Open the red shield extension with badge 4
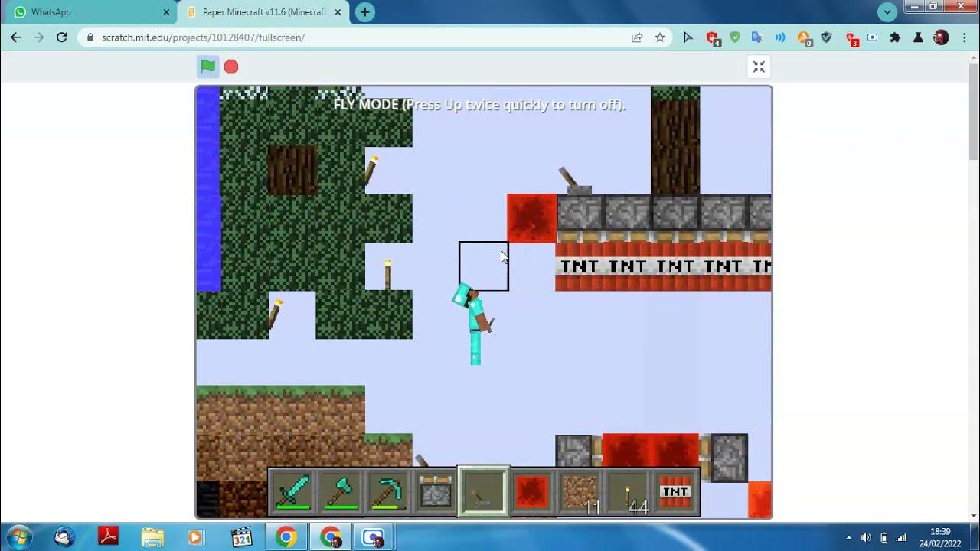The height and width of the screenshot is (551, 980). click(713, 38)
